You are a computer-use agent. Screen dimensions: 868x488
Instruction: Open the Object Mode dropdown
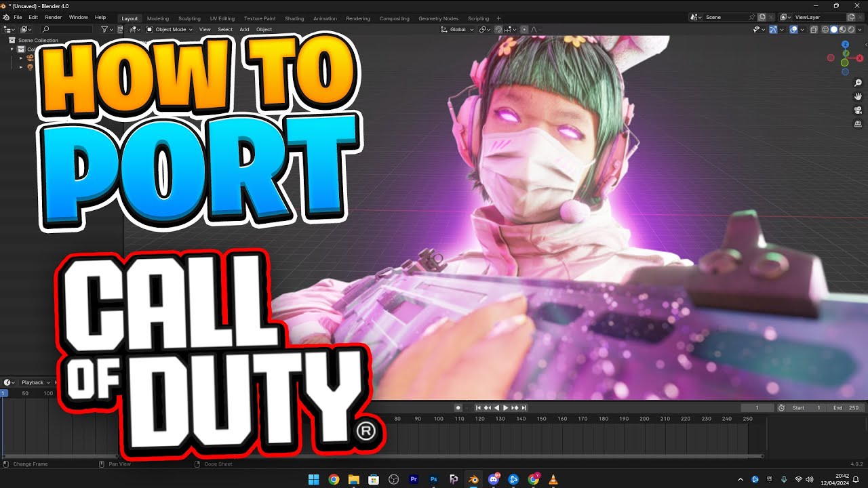click(x=170, y=29)
